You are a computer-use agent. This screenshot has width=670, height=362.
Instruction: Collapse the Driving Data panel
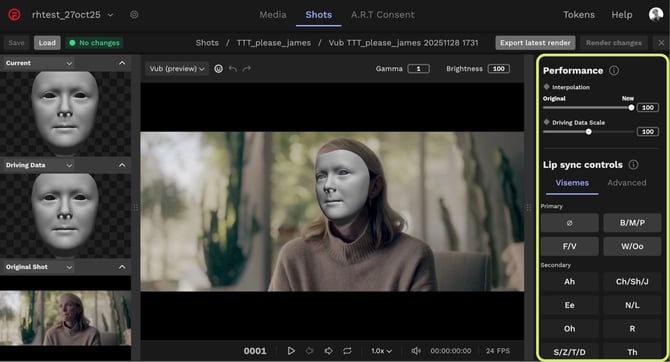click(x=122, y=165)
